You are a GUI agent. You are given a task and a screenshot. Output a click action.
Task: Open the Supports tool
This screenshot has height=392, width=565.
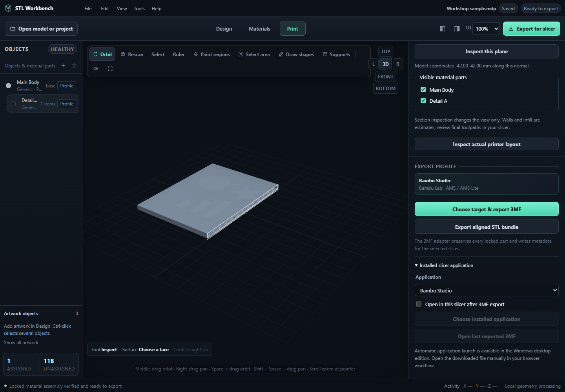tap(336, 54)
